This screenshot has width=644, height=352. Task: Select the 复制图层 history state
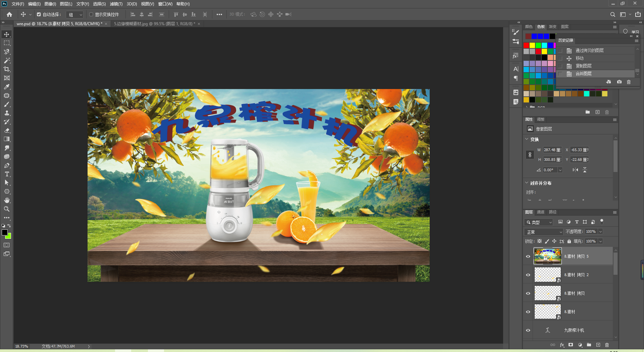tap(596, 66)
